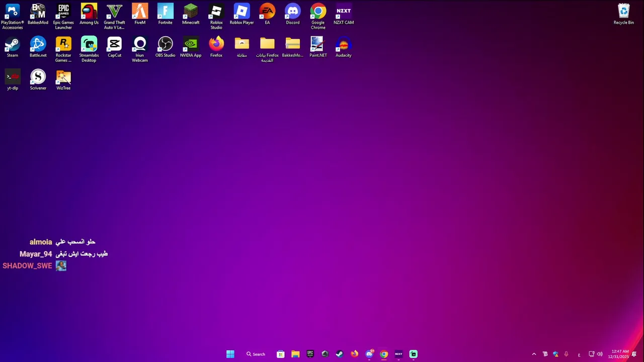Open the Grand Theft Auto V shortcut
Image resolution: width=644 pixels, height=362 pixels.
pyautogui.click(x=114, y=17)
